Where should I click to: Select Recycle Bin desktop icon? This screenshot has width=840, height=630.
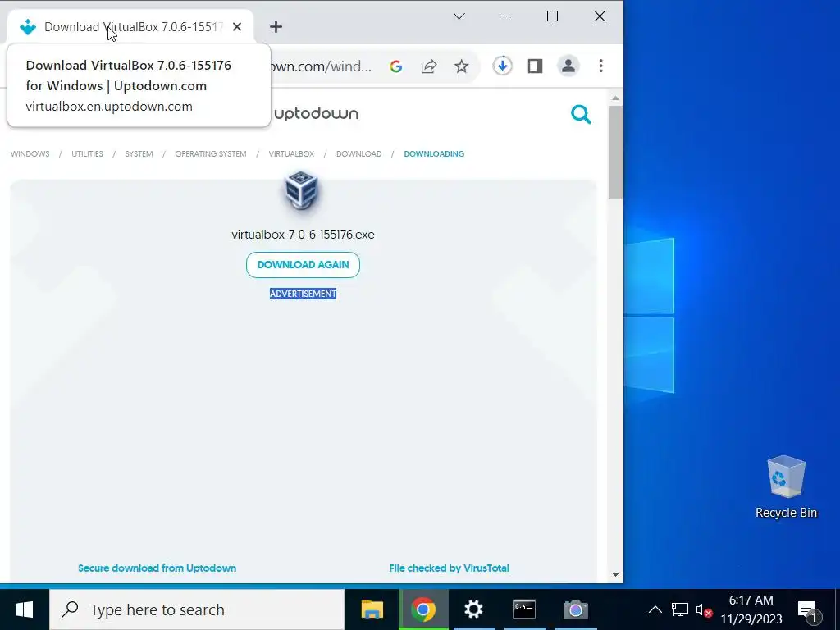[x=786, y=487]
